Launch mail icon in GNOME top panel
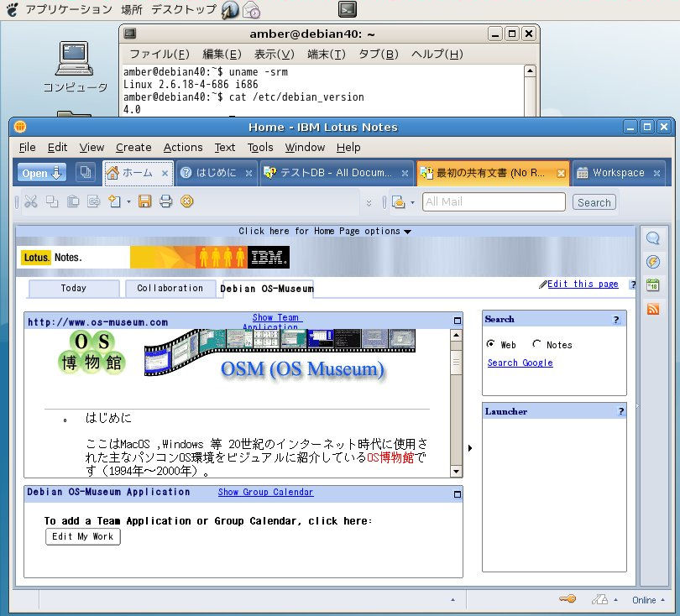The width and height of the screenshot is (680, 616). [252, 9]
